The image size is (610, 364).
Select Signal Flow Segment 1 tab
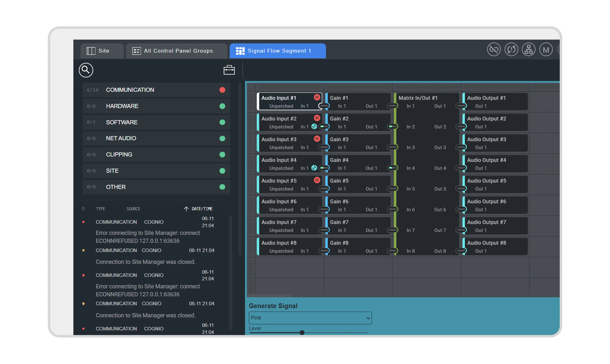pos(278,51)
